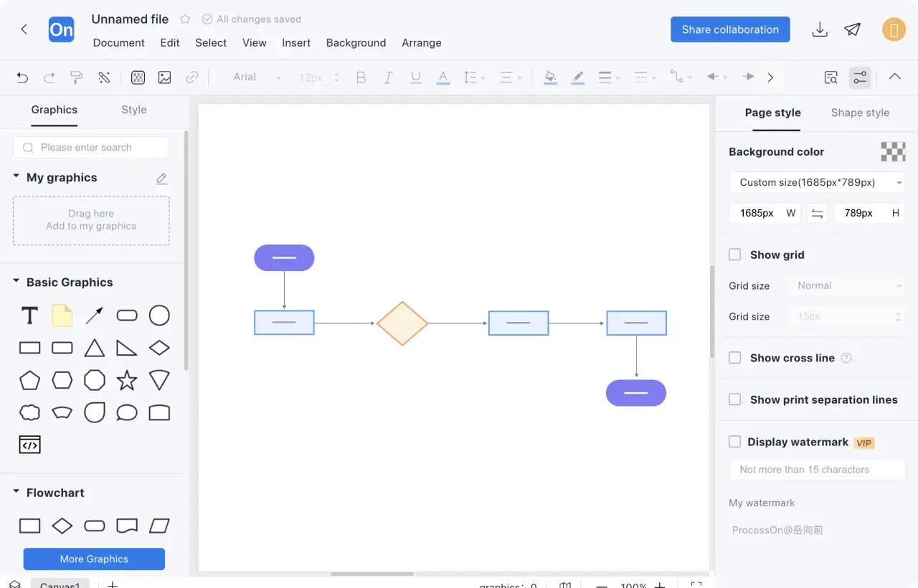918x588 pixels.
Task: Check Show print separation lines
Action: coord(735,399)
